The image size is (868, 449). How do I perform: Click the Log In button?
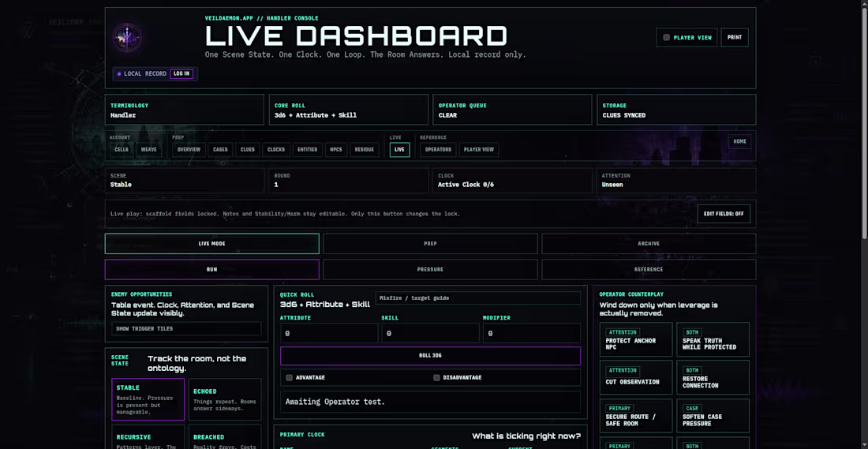pos(181,73)
